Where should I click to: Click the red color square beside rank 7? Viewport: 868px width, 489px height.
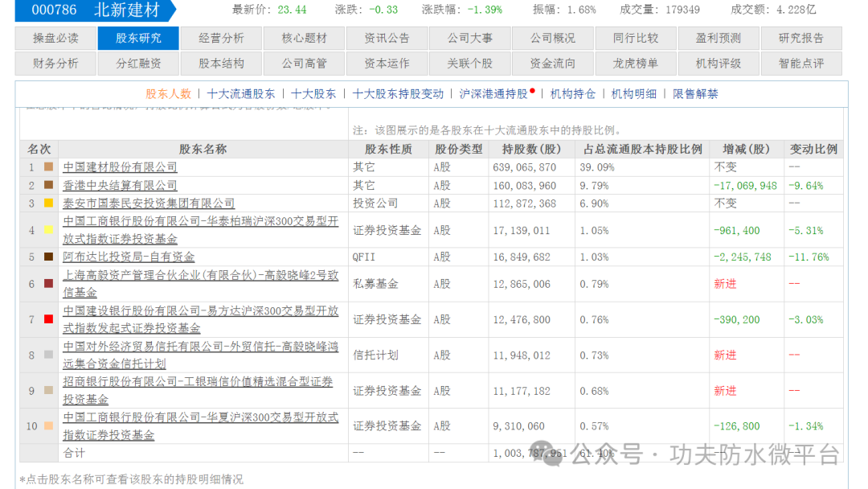tap(47, 319)
